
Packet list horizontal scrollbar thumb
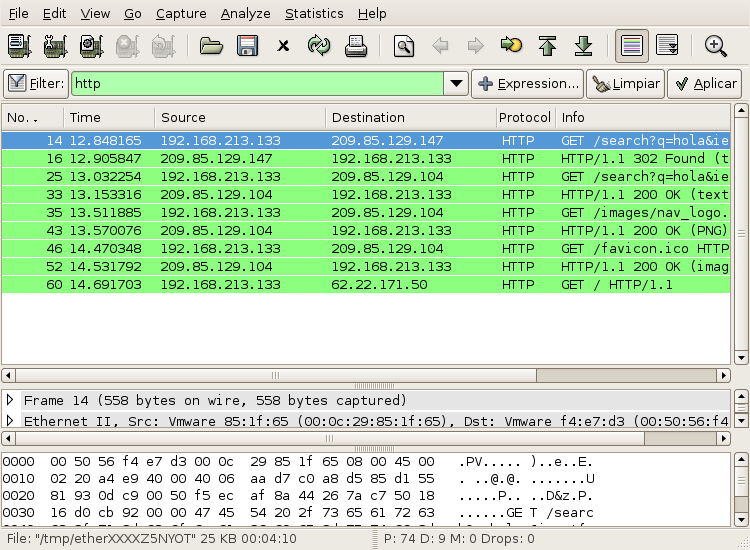pyautogui.click(x=276, y=375)
